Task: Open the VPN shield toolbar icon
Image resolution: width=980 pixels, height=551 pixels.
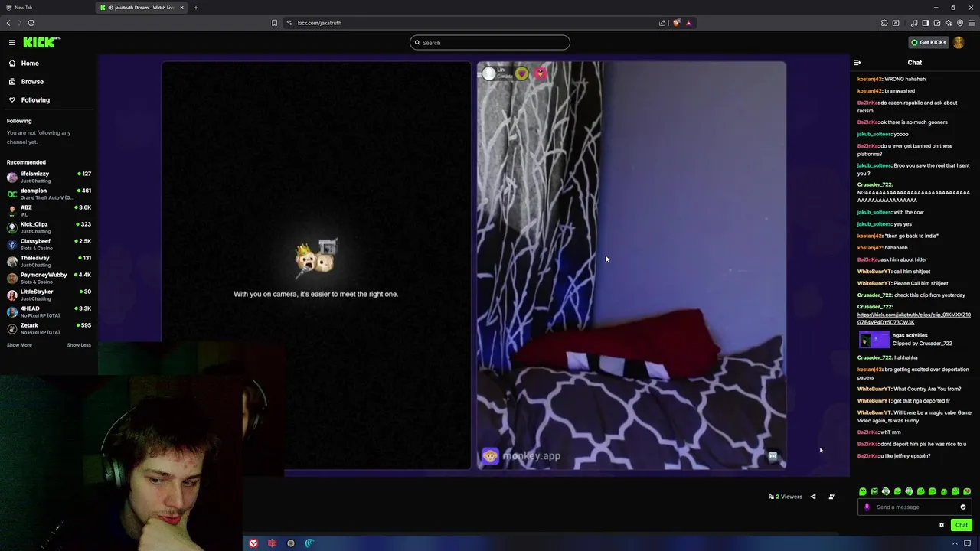Action: [960, 23]
